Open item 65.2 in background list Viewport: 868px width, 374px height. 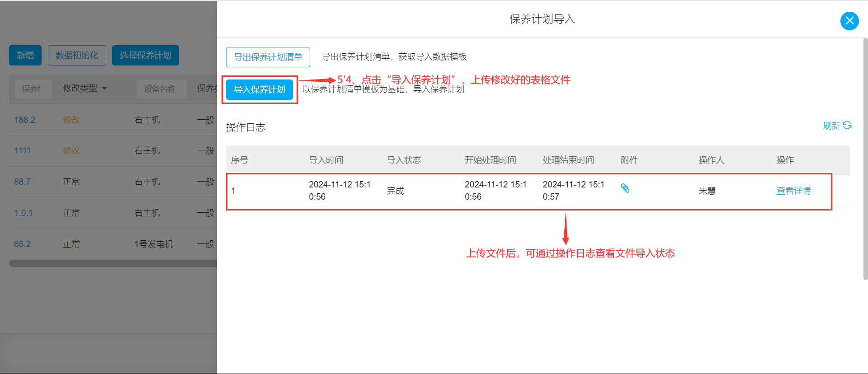coord(22,244)
